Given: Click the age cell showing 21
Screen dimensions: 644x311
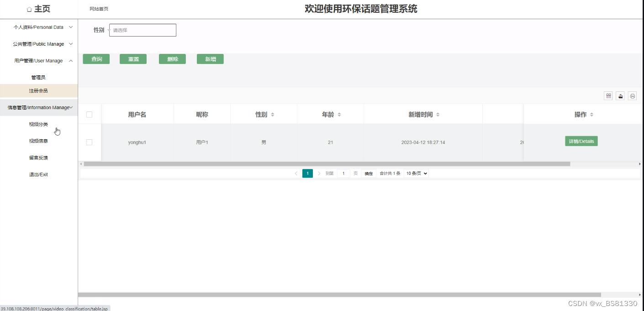Looking at the screenshot, I should (330, 142).
